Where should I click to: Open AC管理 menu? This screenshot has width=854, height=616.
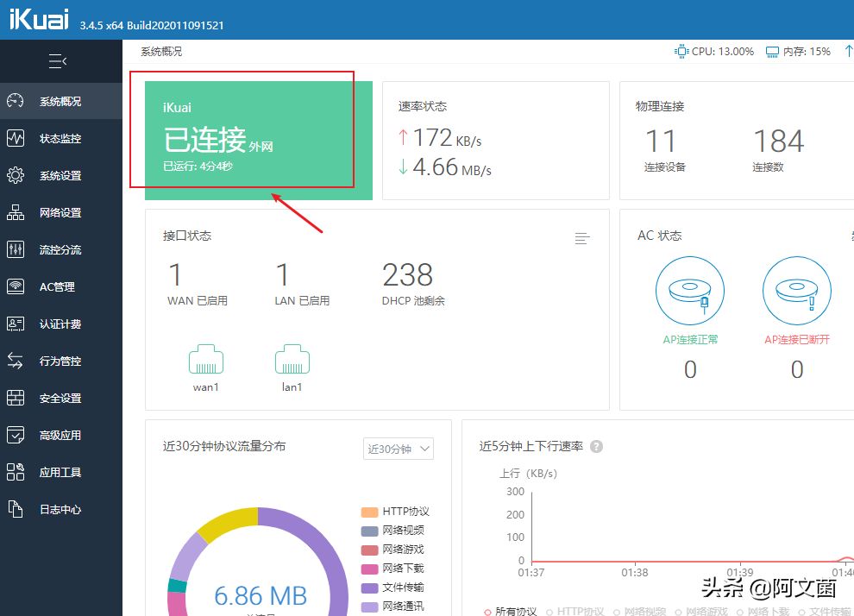61,286
